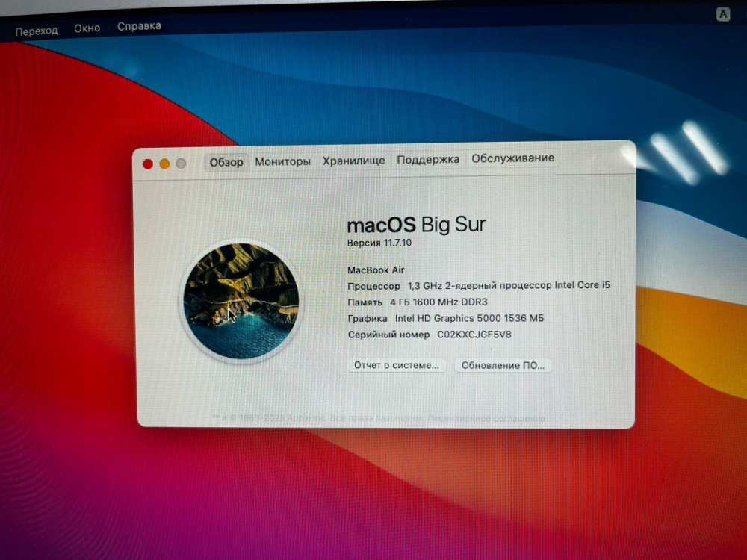The width and height of the screenshot is (747, 560).
Task: Click the macOS Big Sur title
Action: coord(416,224)
